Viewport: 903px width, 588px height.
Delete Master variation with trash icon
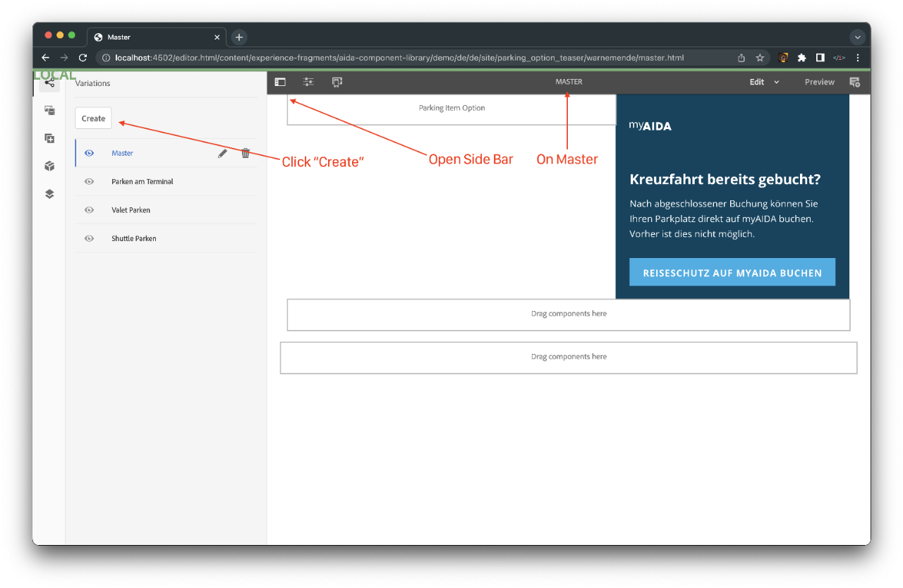[x=246, y=153]
